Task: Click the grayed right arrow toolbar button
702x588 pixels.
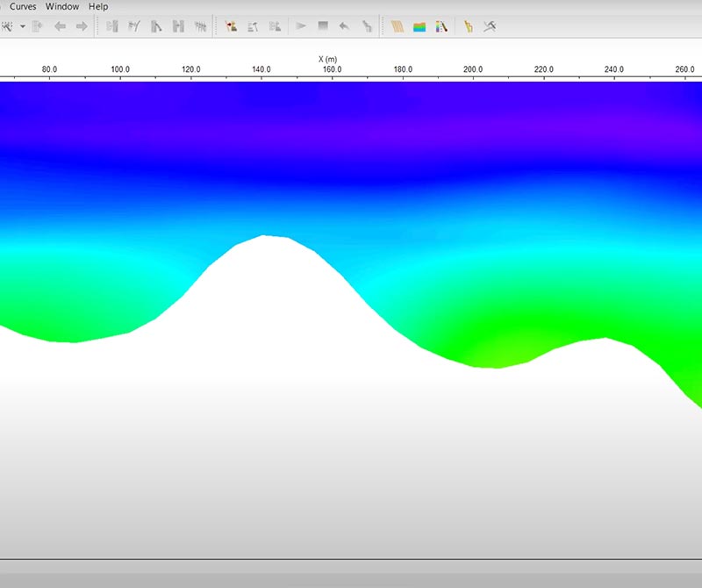Action: pyautogui.click(x=82, y=26)
